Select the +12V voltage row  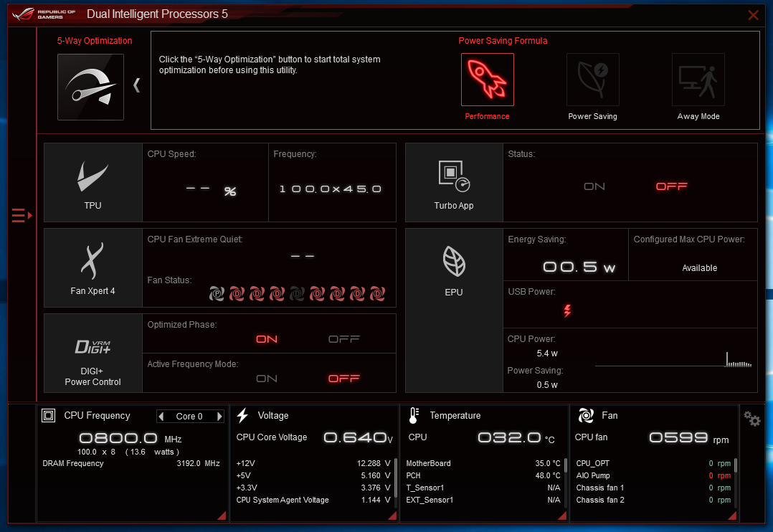click(313, 463)
